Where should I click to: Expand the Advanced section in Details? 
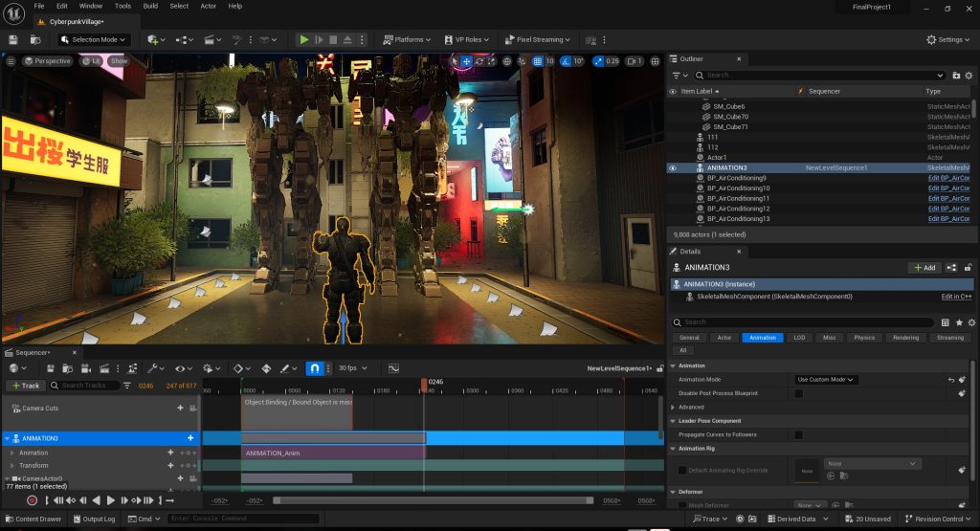673,407
